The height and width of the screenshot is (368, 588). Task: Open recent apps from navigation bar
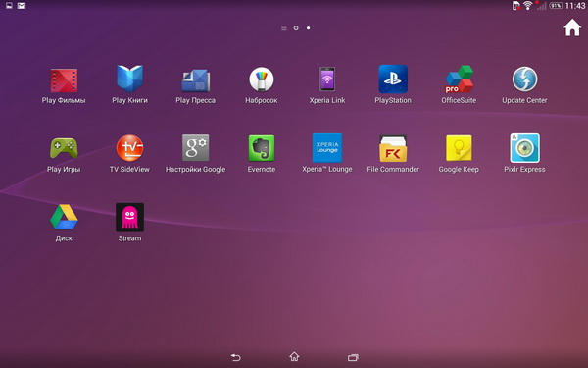coord(353,357)
